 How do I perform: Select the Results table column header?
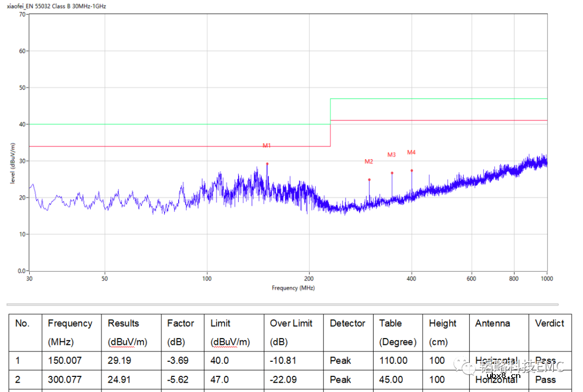(123, 323)
